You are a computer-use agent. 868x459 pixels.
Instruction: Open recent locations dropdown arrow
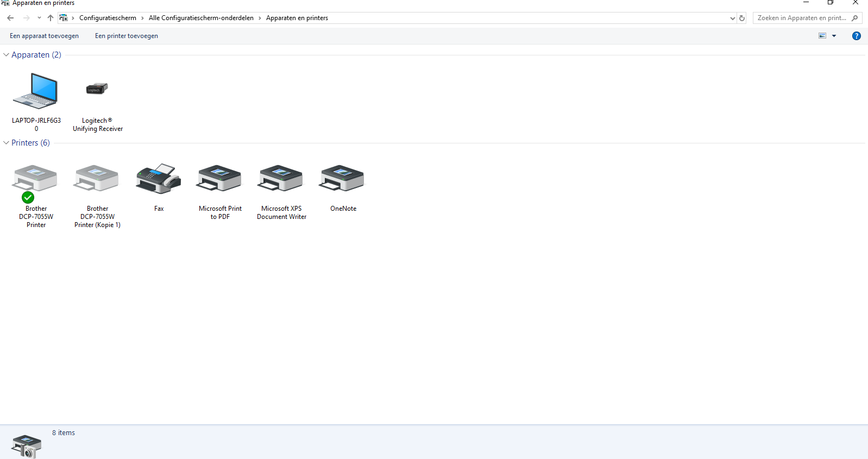pos(39,18)
